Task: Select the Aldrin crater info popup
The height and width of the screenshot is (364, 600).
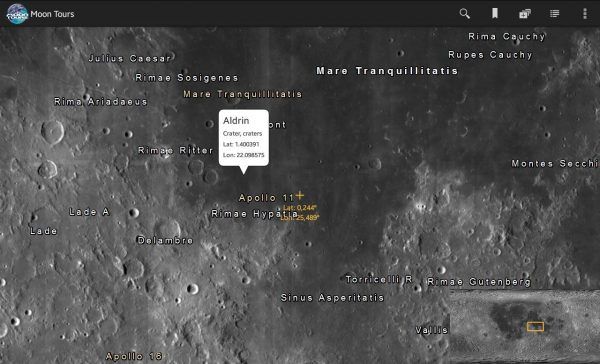Action: tap(244, 138)
